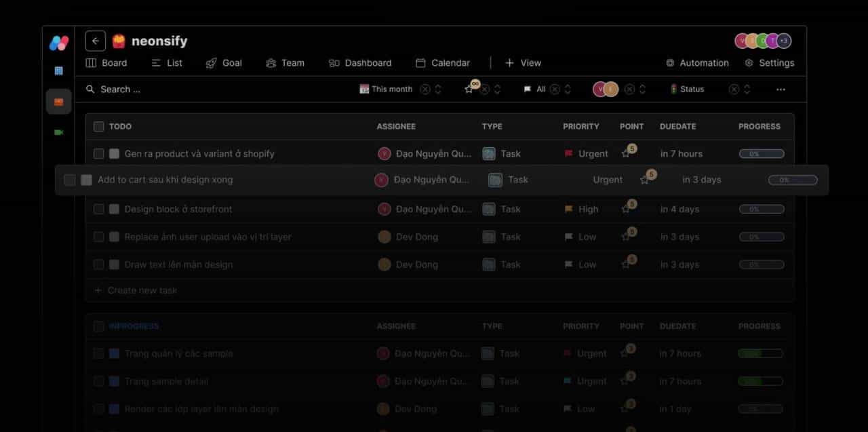Add a new View

[x=523, y=62]
